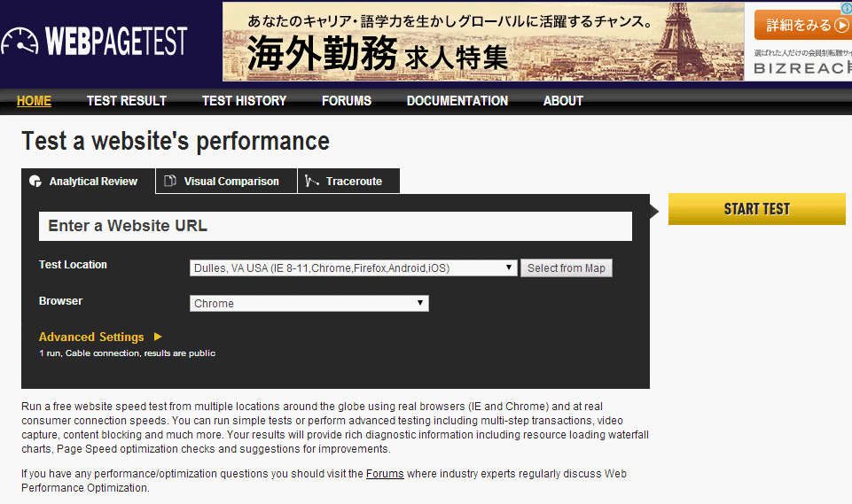Open the TEST HISTORY menu item
This screenshot has width=852, height=504.
click(x=244, y=101)
